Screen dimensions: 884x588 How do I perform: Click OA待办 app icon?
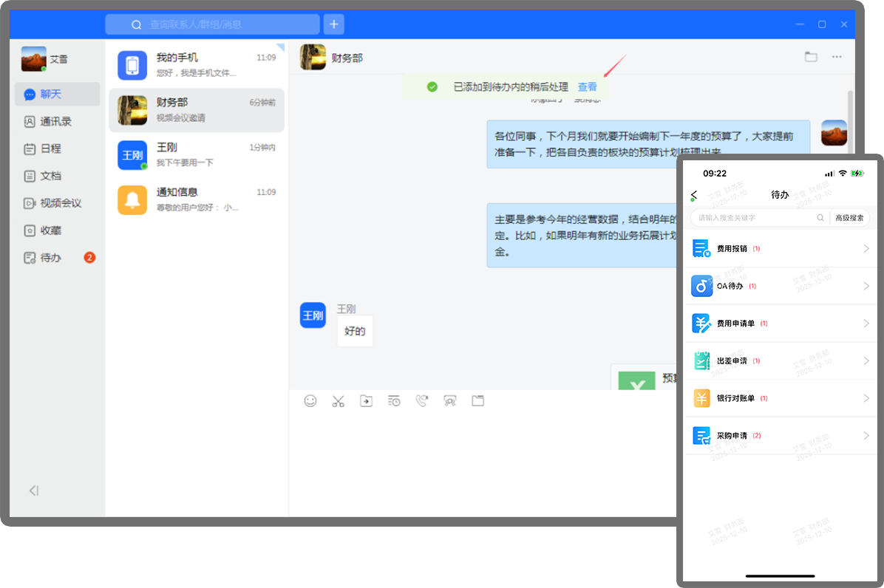[701, 286]
